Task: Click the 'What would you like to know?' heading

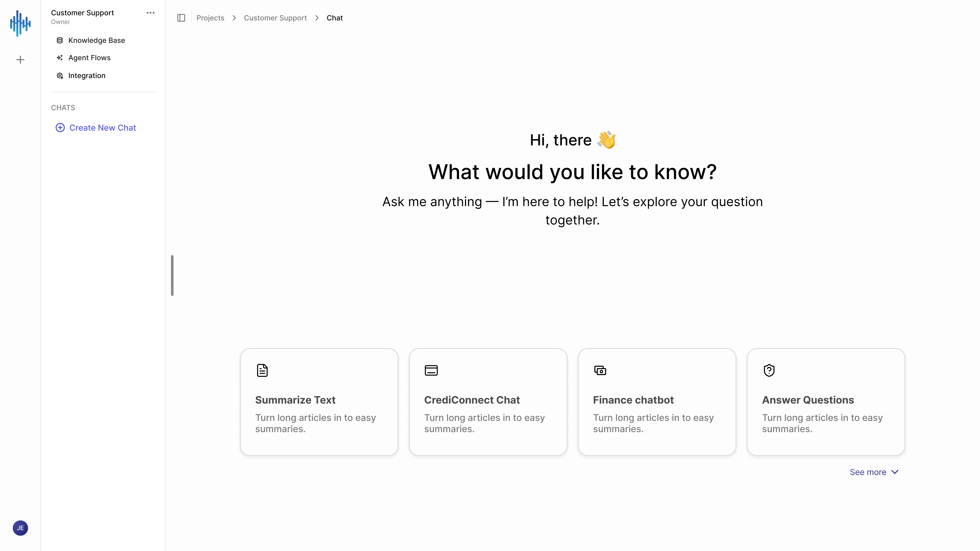Action: click(573, 172)
